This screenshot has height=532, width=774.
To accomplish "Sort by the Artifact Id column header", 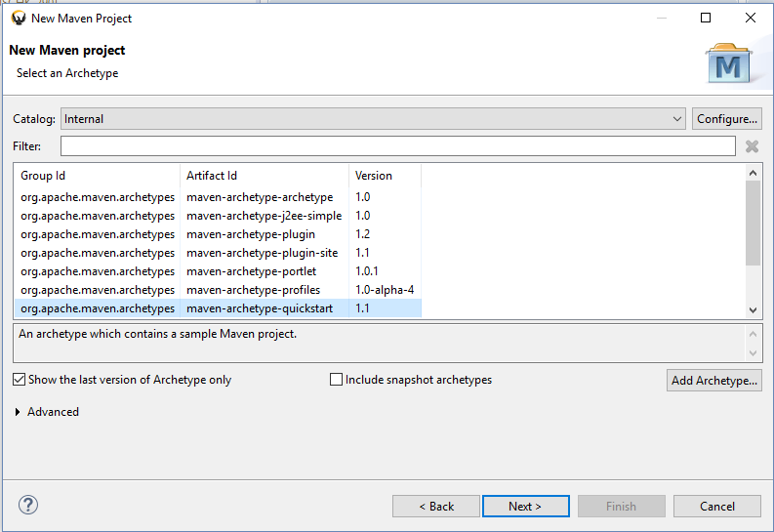I will 265,176.
